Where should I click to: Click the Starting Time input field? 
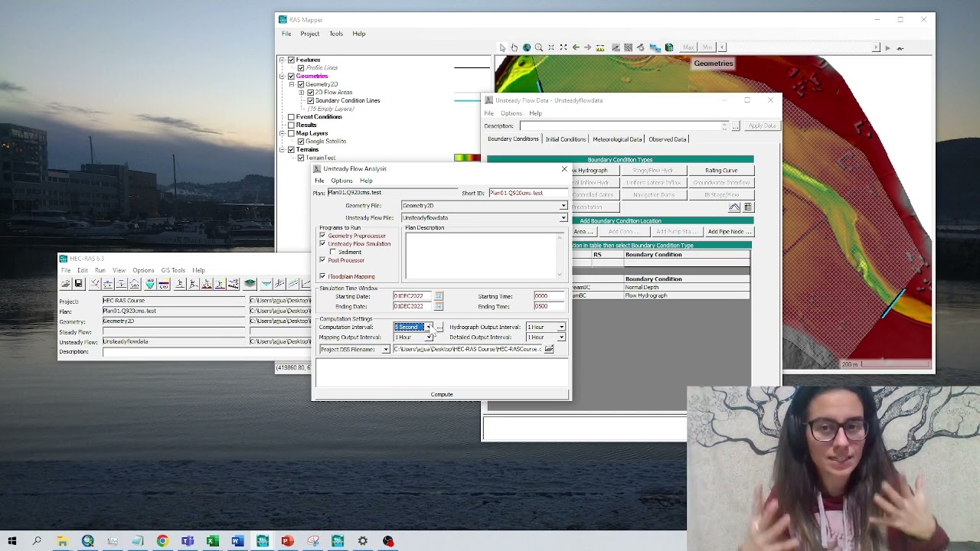point(550,296)
